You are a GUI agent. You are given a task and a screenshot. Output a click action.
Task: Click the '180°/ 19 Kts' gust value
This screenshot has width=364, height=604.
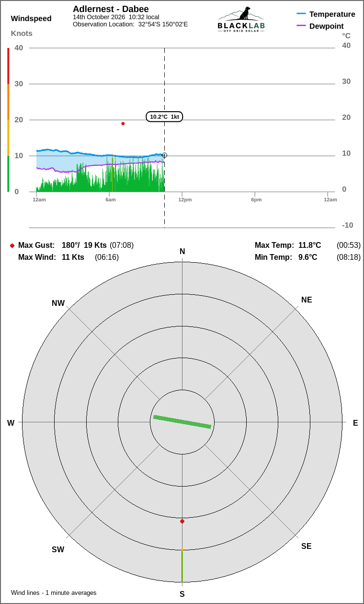click(x=84, y=245)
